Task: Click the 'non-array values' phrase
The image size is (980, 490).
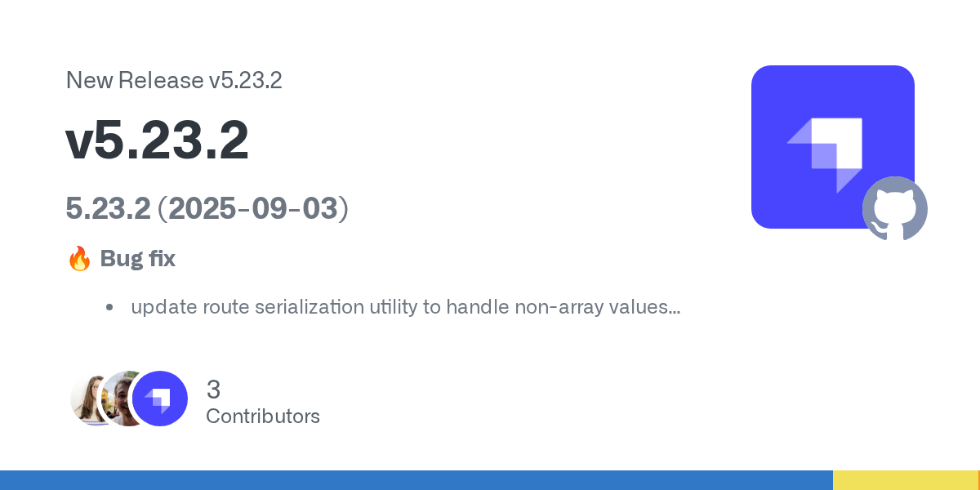Action: coord(590,308)
